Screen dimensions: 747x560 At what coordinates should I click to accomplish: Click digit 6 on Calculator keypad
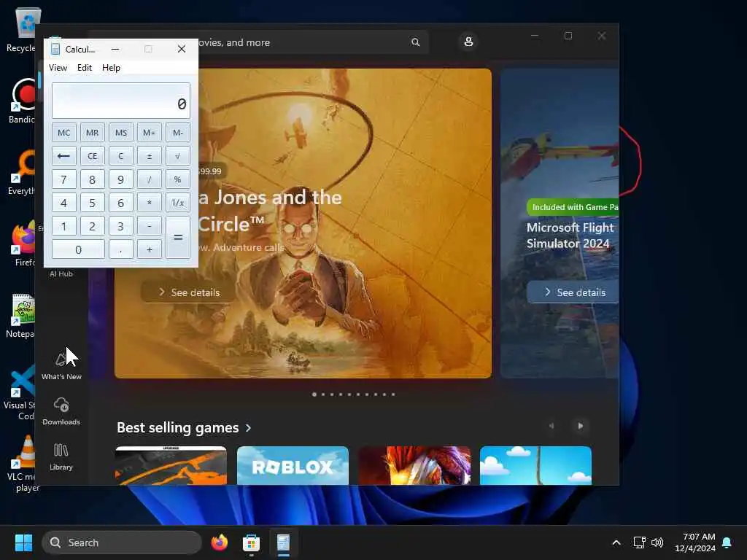pos(121,203)
